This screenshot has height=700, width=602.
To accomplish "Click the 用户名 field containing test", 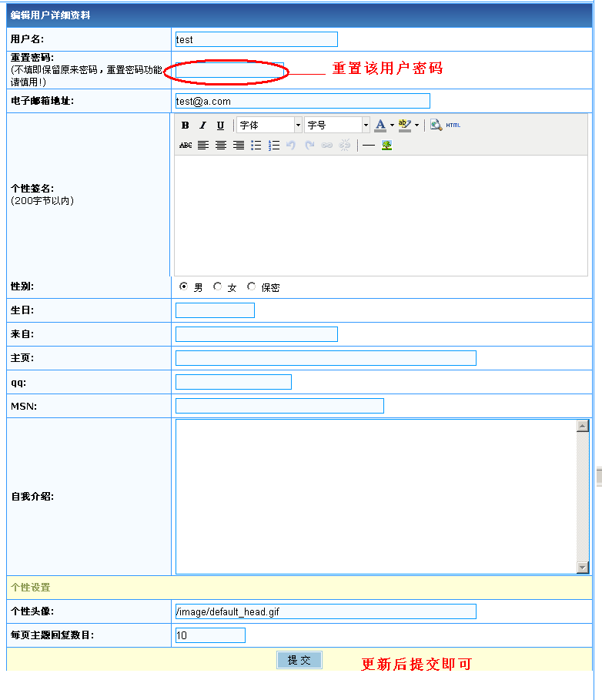I will [256, 39].
